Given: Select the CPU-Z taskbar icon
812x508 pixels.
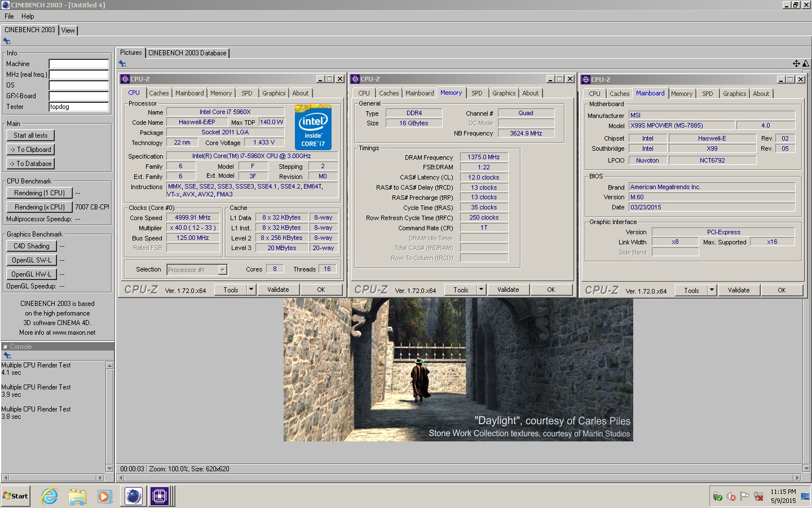Looking at the screenshot, I should click(x=160, y=496).
